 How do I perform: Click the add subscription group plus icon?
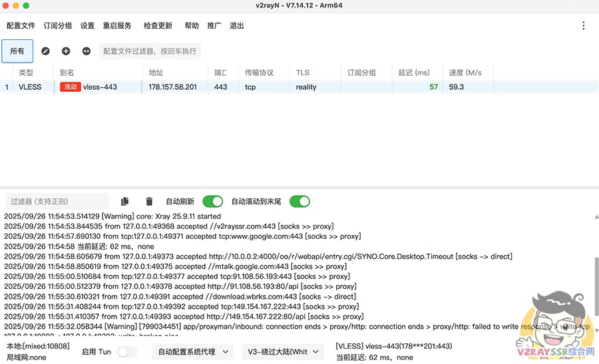tap(66, 51)
